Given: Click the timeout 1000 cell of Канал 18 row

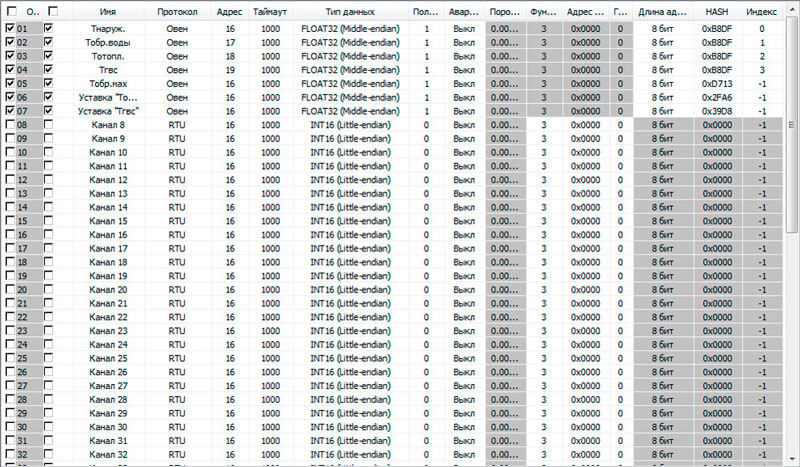Looking at the screenshot, I should pyautogui.click(x=270, y=262).
